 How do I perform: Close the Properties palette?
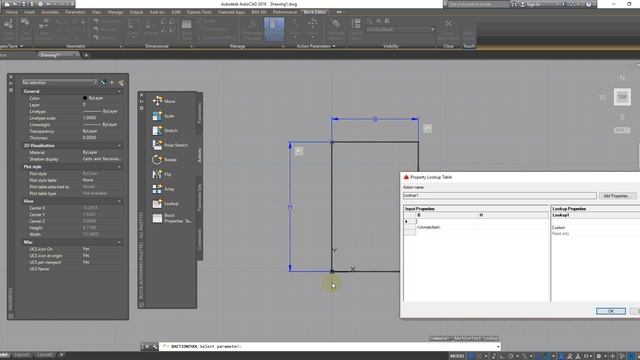click(11, 77)
